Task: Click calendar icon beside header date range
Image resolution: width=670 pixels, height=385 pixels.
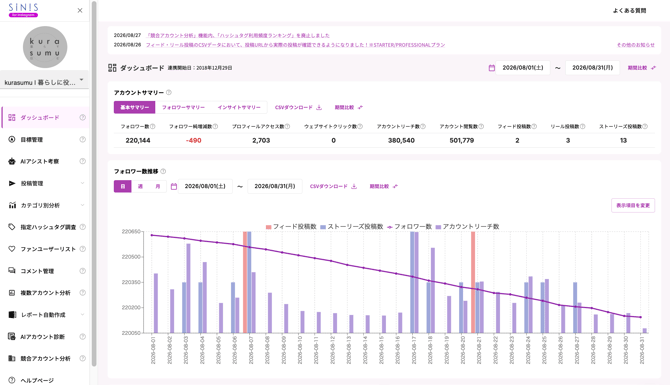Action: point(492,68)
